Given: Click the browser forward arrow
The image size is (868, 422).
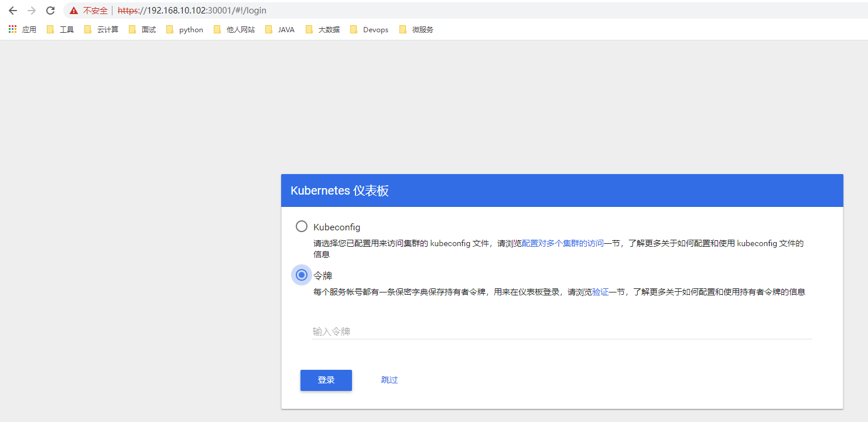Looking at the screenshot, I should [32, 11].
